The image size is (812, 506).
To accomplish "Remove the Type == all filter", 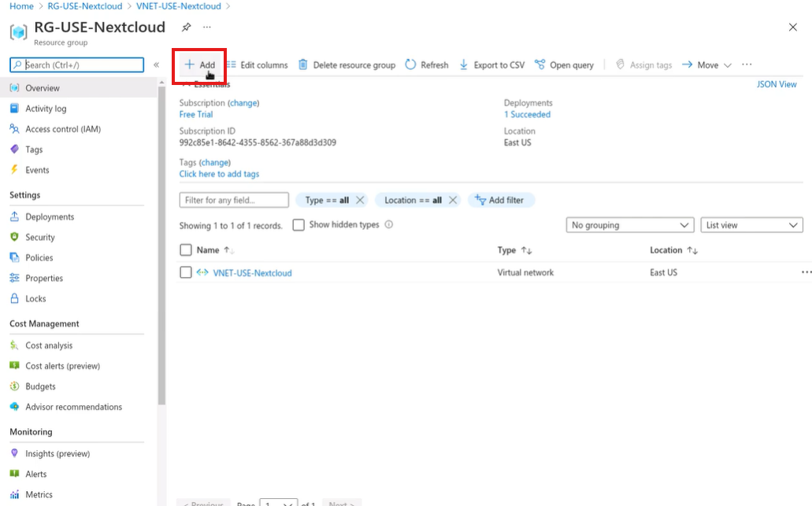I will pos(360,200).
